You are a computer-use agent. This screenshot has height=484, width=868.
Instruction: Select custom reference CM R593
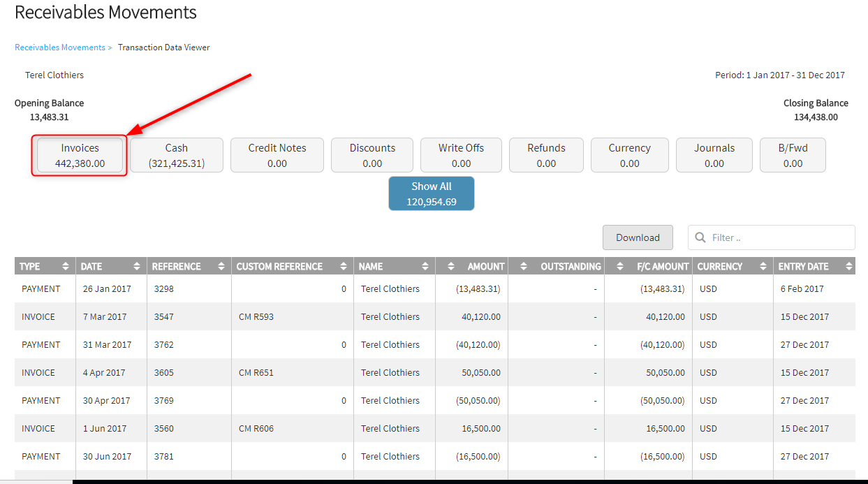[256, 316]
